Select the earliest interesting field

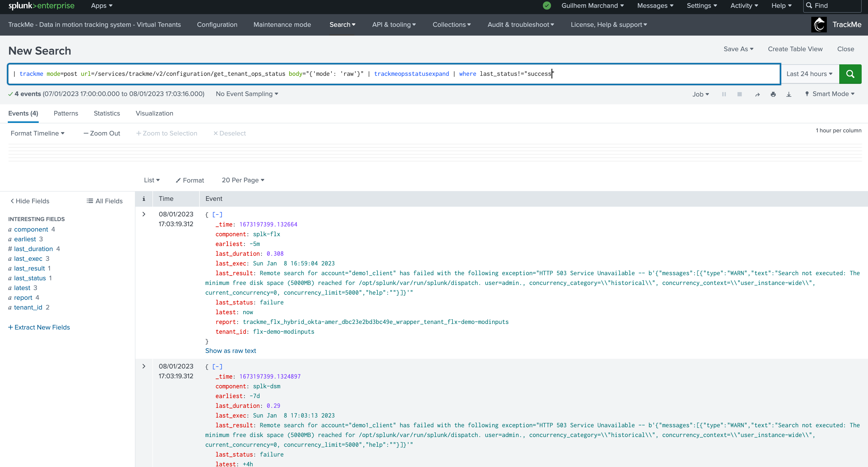25,239
